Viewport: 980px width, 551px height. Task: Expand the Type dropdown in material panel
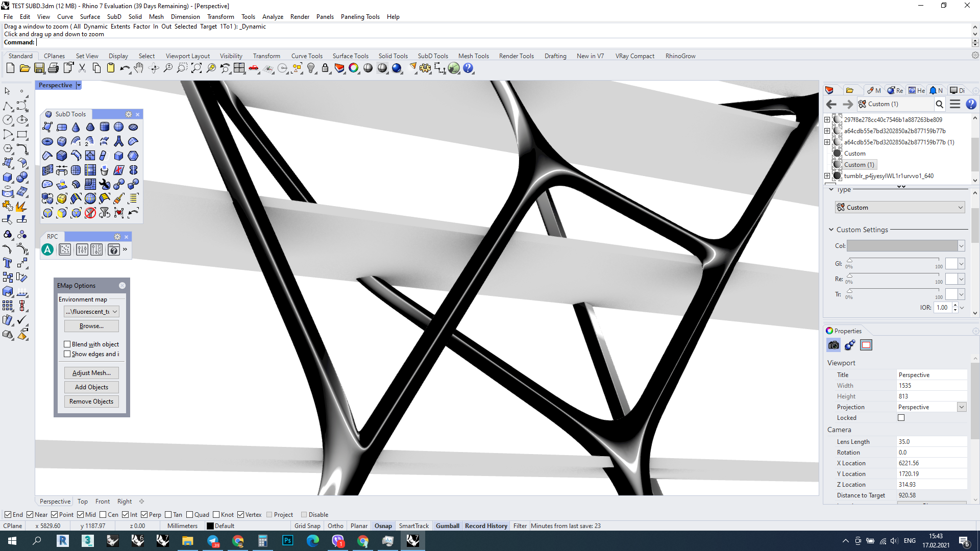(961, 207)
